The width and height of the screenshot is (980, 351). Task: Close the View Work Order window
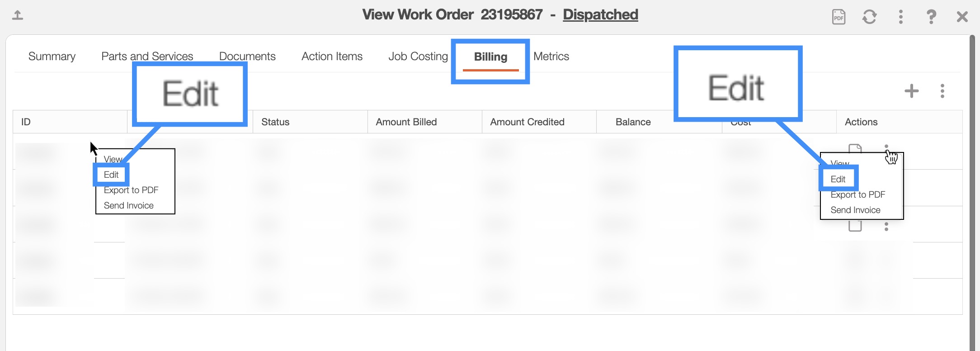tap(962, 17)
